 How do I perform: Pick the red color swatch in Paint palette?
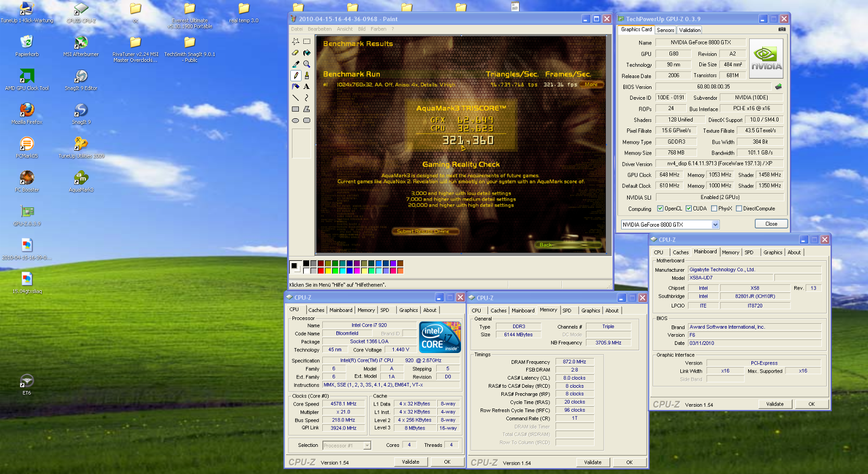[321, 270]
